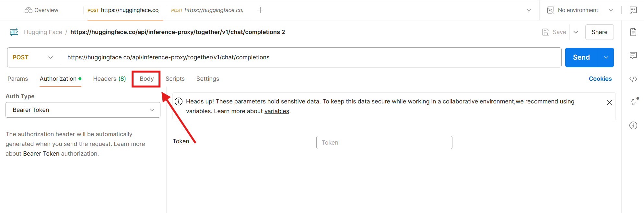Viewport: 644px width, 213px height.
Task: Open the new tab plus icon
Action: tap(260, 10)
